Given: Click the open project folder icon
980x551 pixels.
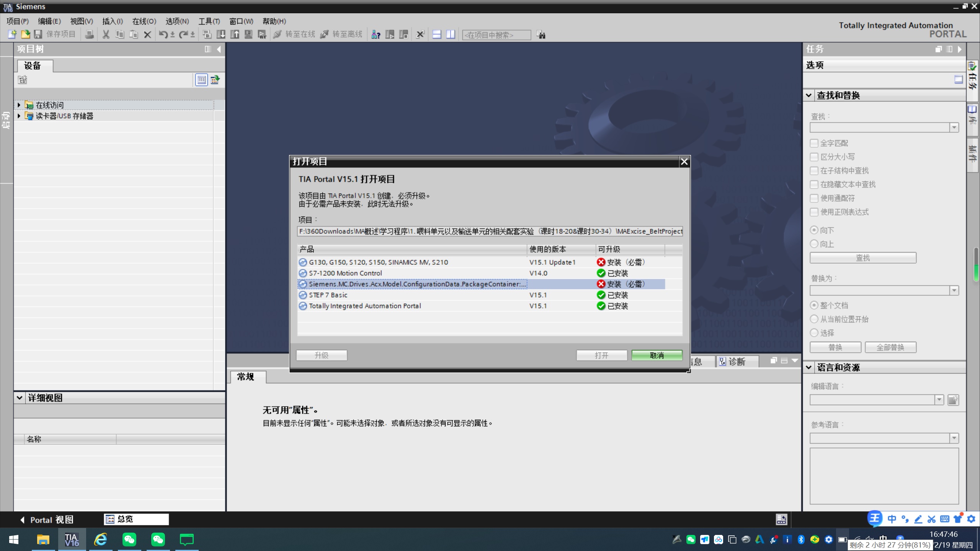Looking at the screenshot, I should coord(25,34).
